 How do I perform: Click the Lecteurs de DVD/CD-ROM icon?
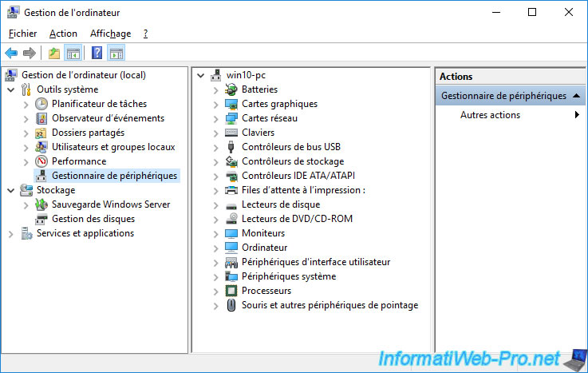(x=231, y=219)
